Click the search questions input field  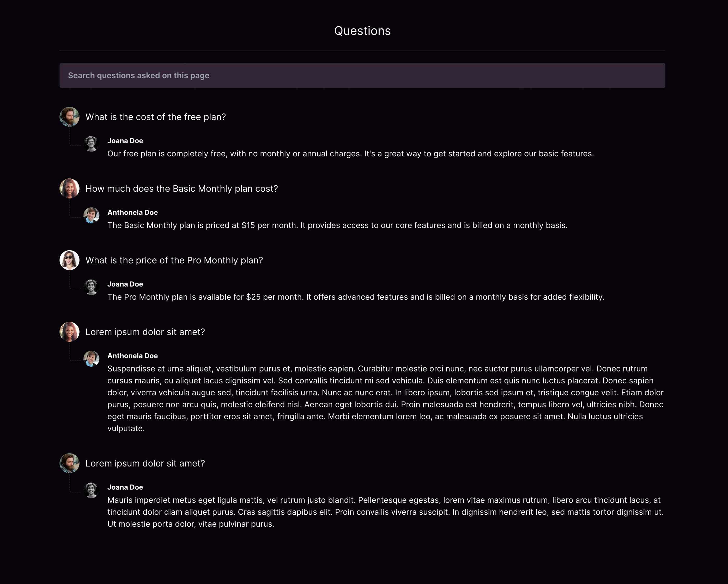point(362,76)
